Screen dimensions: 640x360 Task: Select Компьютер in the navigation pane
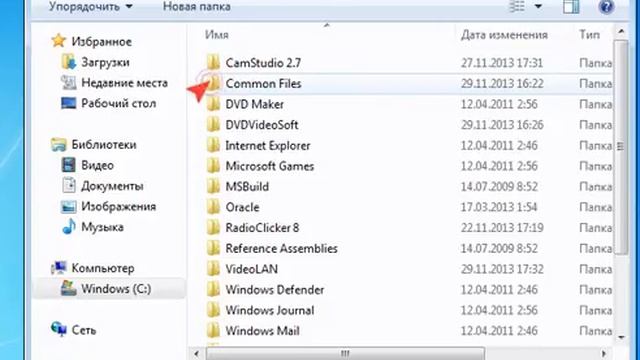[103, 268]
